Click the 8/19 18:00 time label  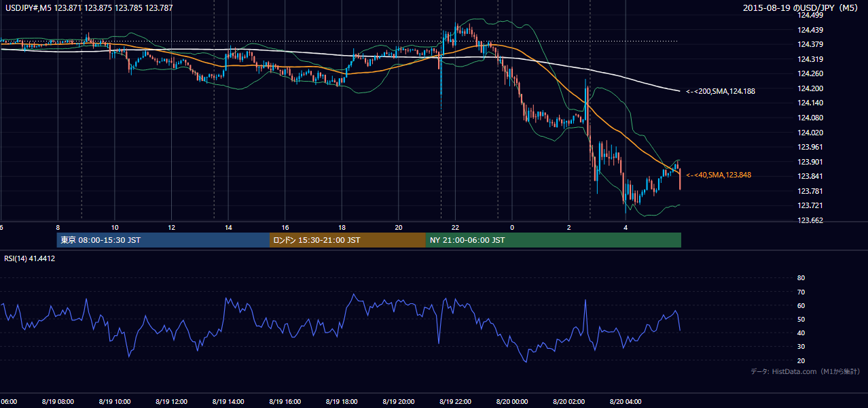pyautogui.click(x=342, y=401)
